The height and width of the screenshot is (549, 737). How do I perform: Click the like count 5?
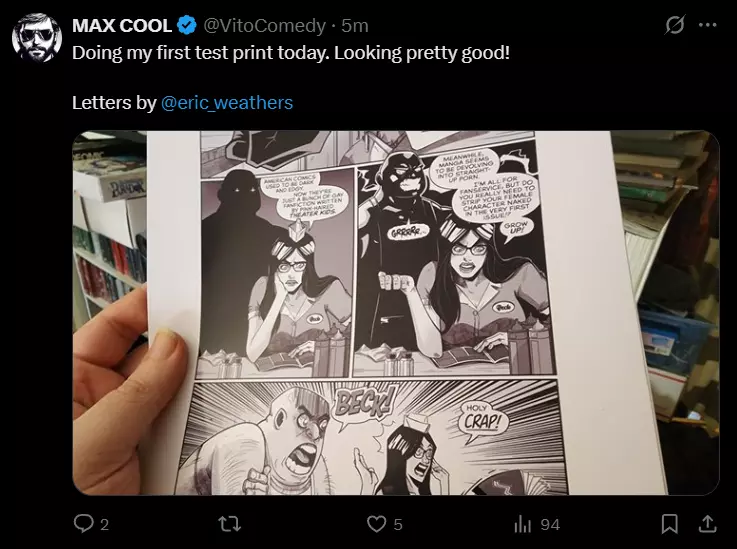click(x=398, y=525)
